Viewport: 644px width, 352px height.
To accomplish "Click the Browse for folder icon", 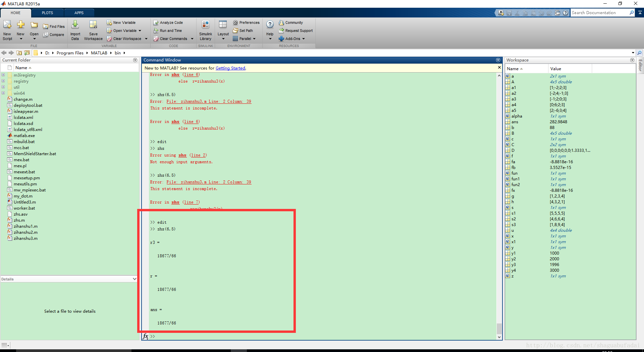I will (27, 53).
